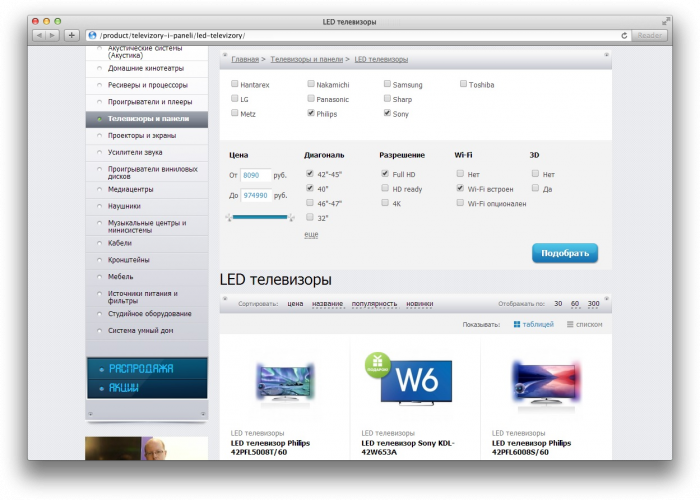This screenshot has width=700, height=500.
Task: Check the Sharp brand checkbox
Action: coord(387,98)
